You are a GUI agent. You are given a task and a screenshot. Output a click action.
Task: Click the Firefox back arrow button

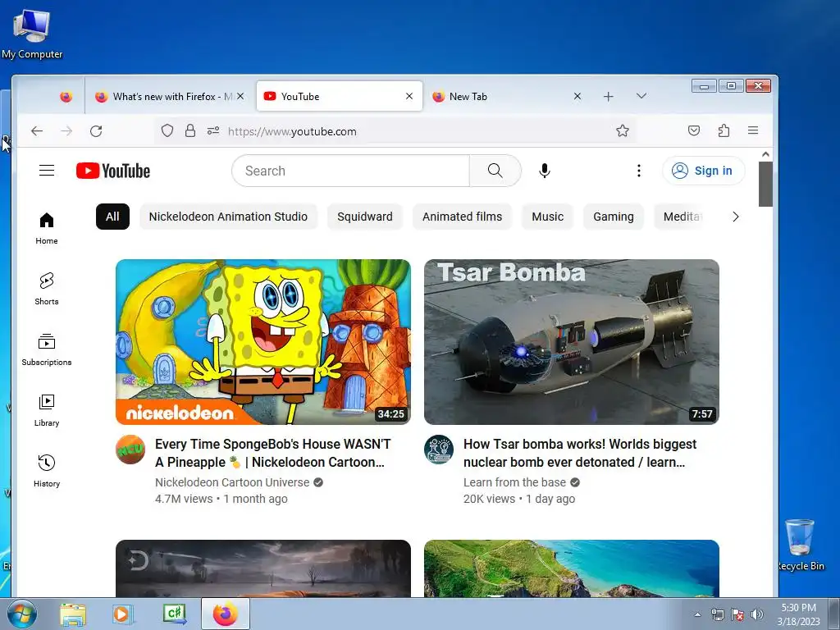point(36,131)
